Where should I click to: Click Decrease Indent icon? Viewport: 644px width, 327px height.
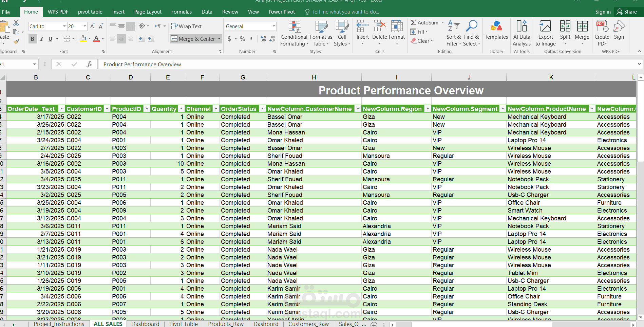tap(142, 39)
